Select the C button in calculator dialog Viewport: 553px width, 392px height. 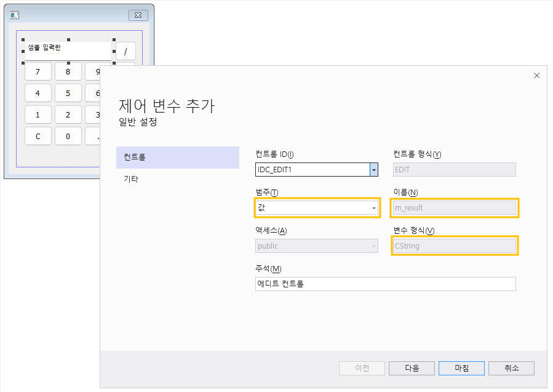pyautogui.click(x=38, y=136)
